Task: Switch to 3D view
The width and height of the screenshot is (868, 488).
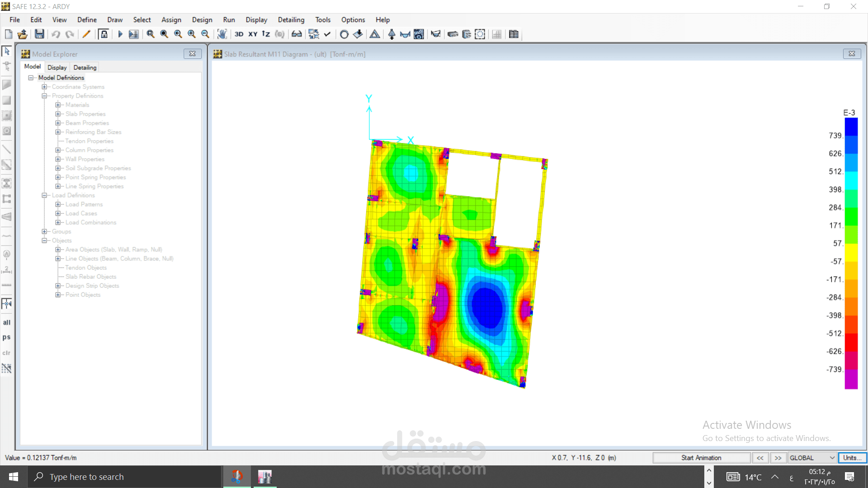Action: coord(239,34)
